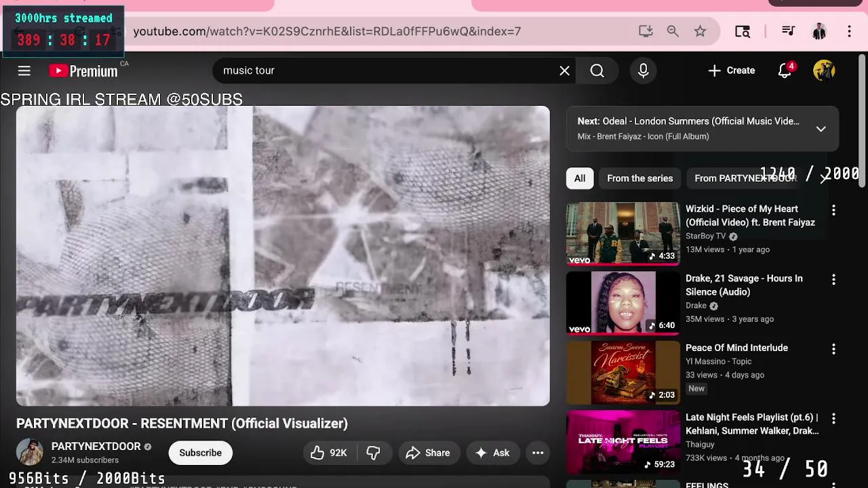868x488 pixels.
Task: Select the All filter chip
Action: (x=580, y=178)
